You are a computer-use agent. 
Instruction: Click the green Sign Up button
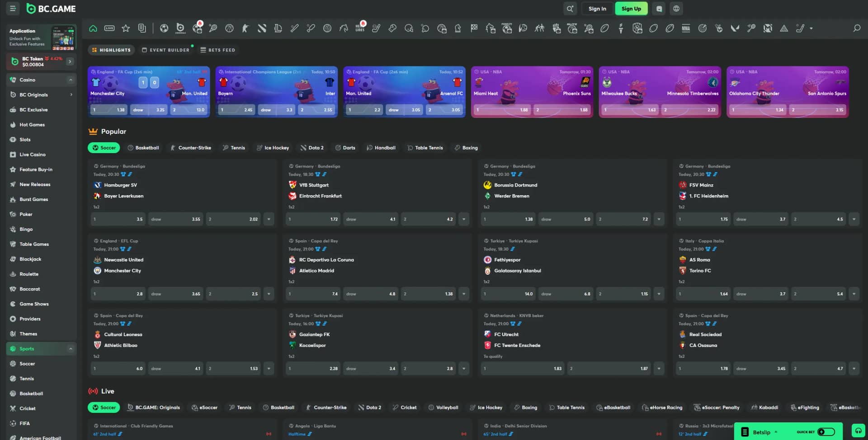pyautogui.click(x=631, y=9)
